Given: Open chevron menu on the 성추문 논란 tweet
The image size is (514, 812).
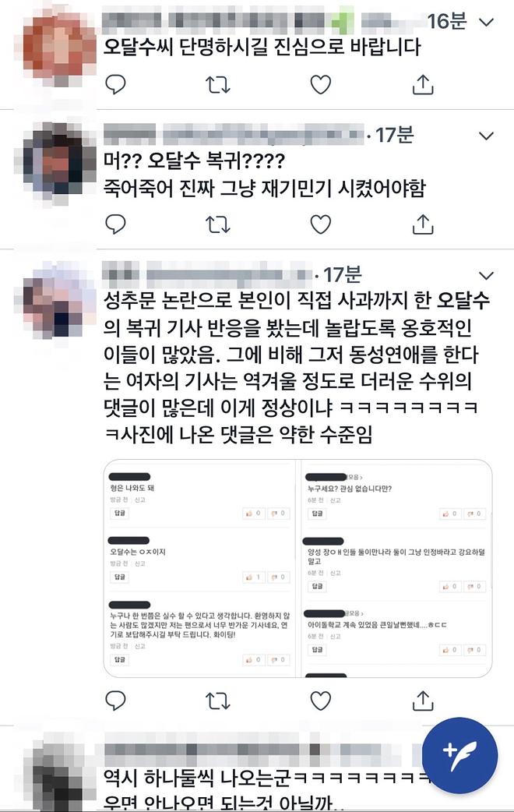Looking at the screenshot, I should click(487, 276).
